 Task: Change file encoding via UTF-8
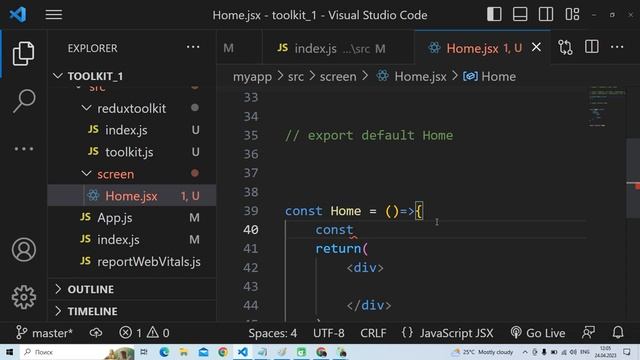point(329,333)
